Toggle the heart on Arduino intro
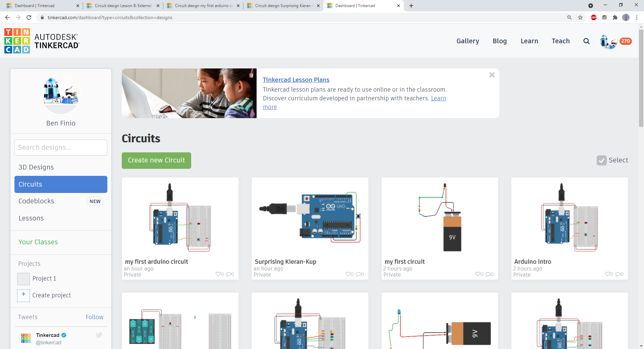The height and width of the screenshot is (349, 644). tap(608, 274)
